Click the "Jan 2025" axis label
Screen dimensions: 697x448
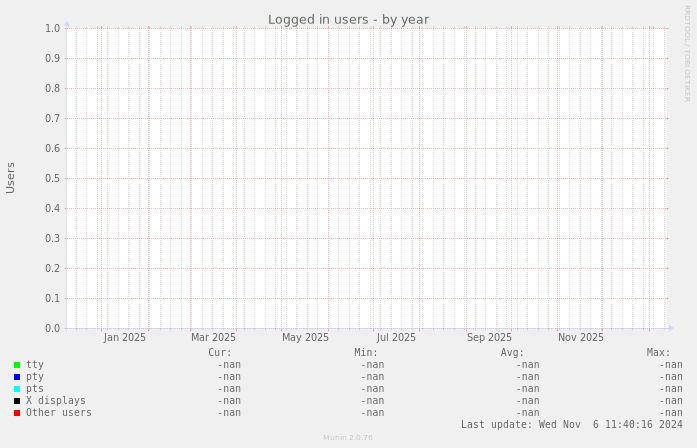(x=124, y=338)
